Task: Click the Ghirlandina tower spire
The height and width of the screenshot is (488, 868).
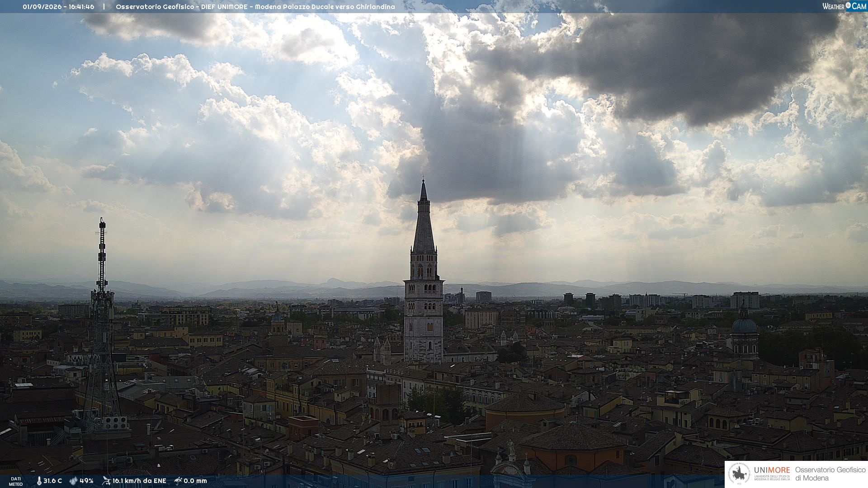Action: (x=424, y=216)
